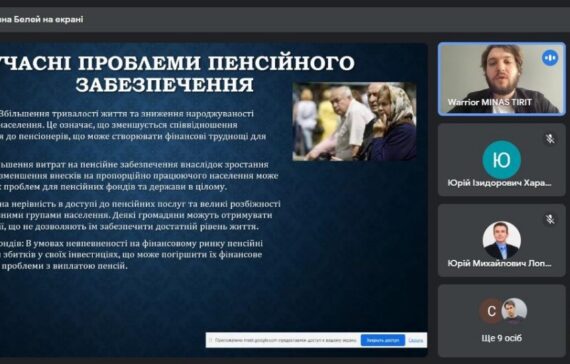The width and height of the screenshot is (570, 364).
Task: Select Warrior MINAS TIRIT video tile
Action: coord(502,79)
